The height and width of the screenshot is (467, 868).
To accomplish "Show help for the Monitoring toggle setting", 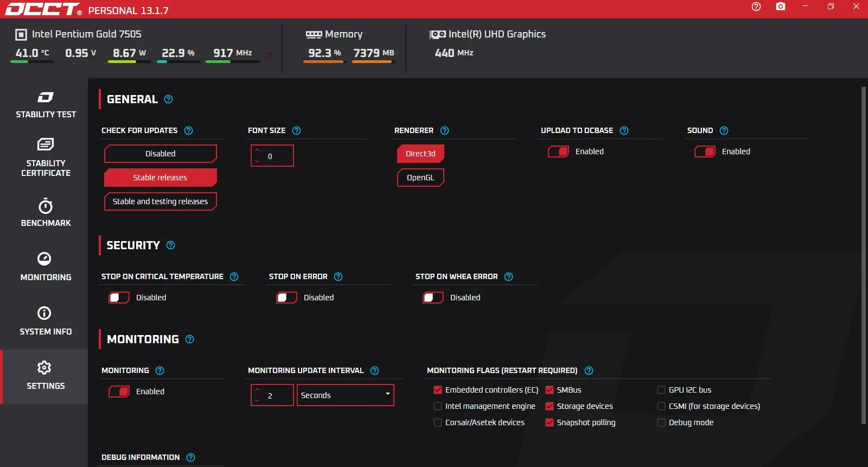I will tap(160, 371).
